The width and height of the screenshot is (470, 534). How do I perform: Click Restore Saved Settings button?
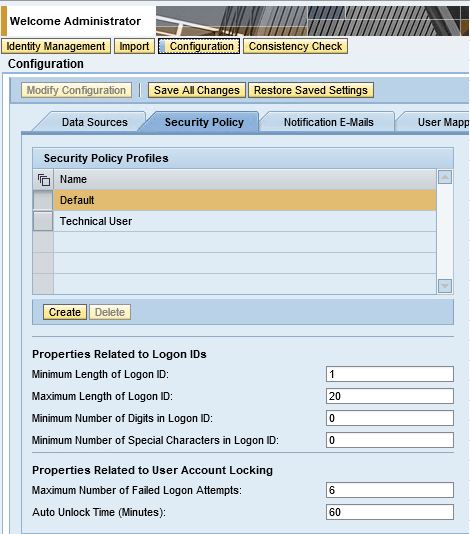[311, 90]
